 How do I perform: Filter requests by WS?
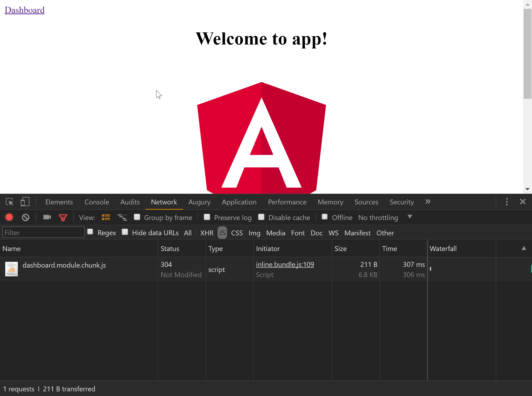333,233
